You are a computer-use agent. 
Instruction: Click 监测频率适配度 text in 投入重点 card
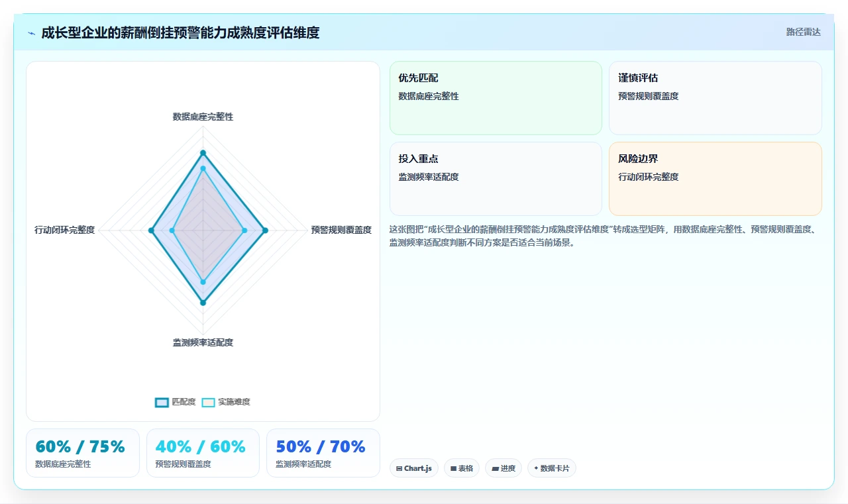point(428,177)
